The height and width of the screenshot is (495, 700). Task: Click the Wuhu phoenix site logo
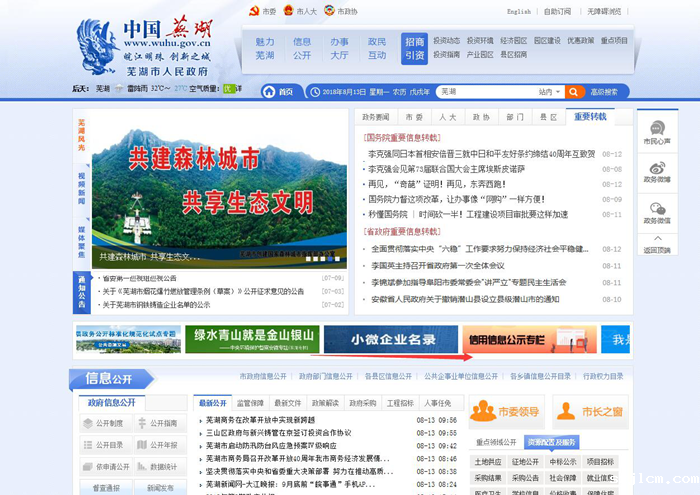(x=95, y=46)
